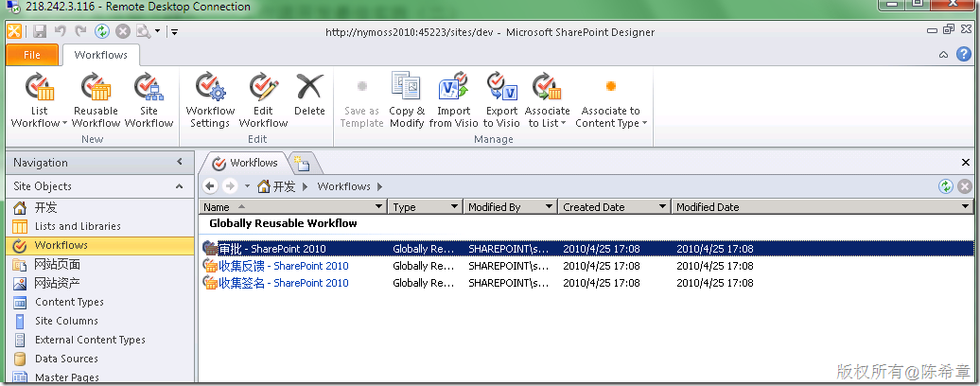This screenshot has width=980, height=386.
Task: Open the File tab
Action: tap(32, 55)
